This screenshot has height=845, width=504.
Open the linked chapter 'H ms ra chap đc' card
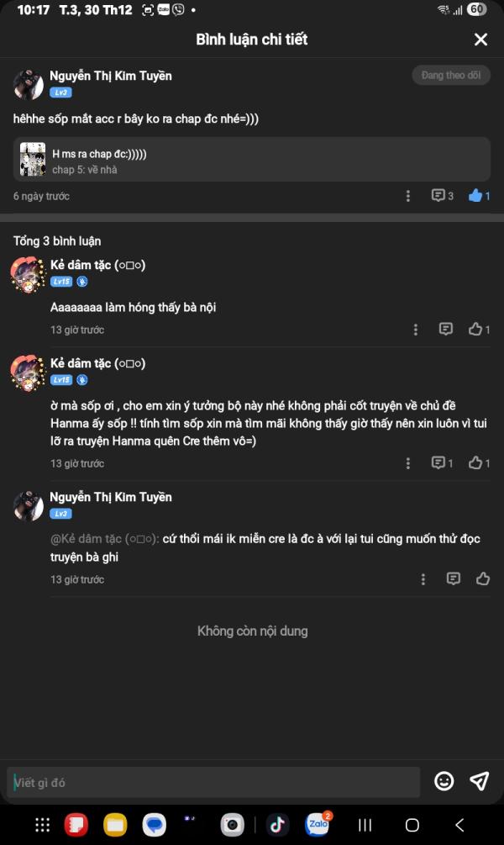pyautogui.click(x=252, y=160)
